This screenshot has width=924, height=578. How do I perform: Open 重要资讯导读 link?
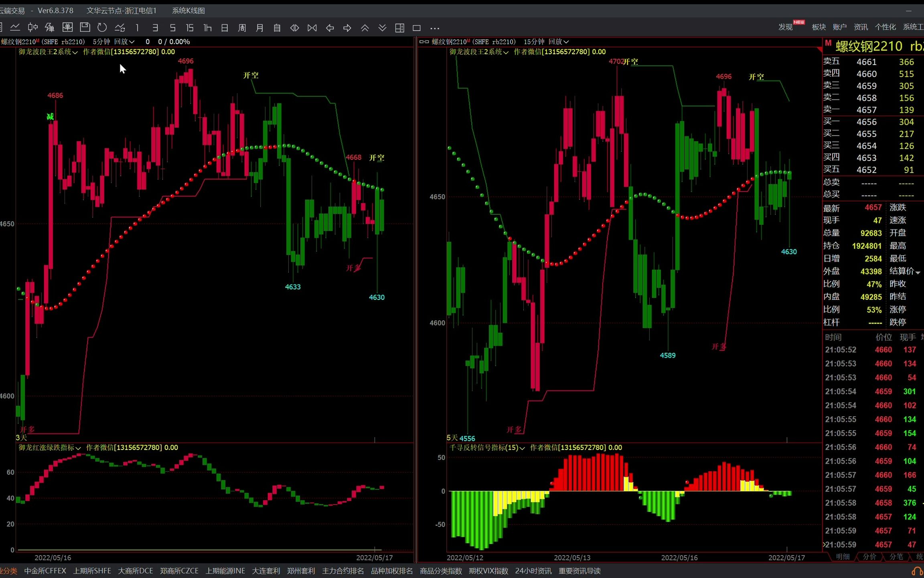580,571
